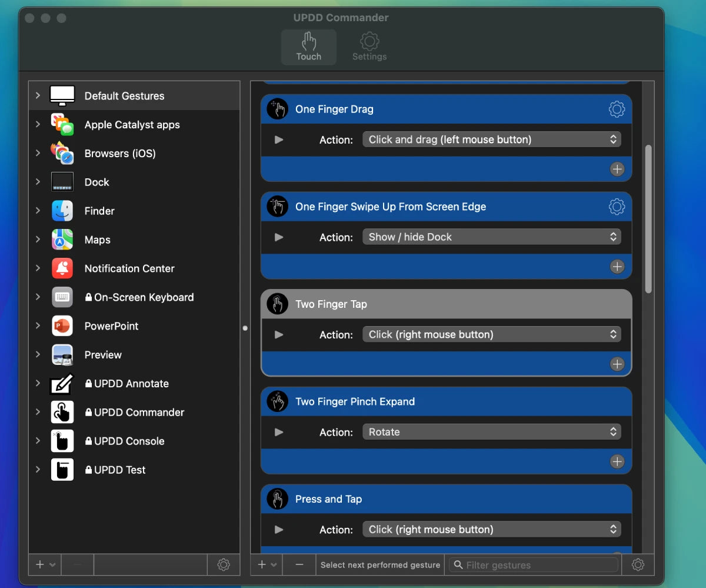Open the add gesture menu below the gesture list
The height and width of the screenshot is (588, 706).
click(x=267, y=564)
